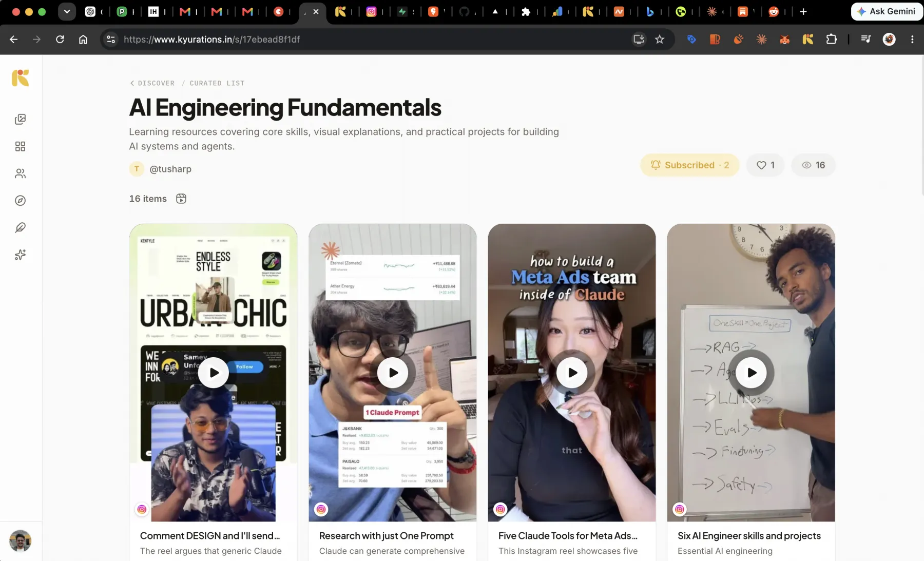Toggle the heart like button
This screenshot has height=561, width=924.
coord(765,165)
